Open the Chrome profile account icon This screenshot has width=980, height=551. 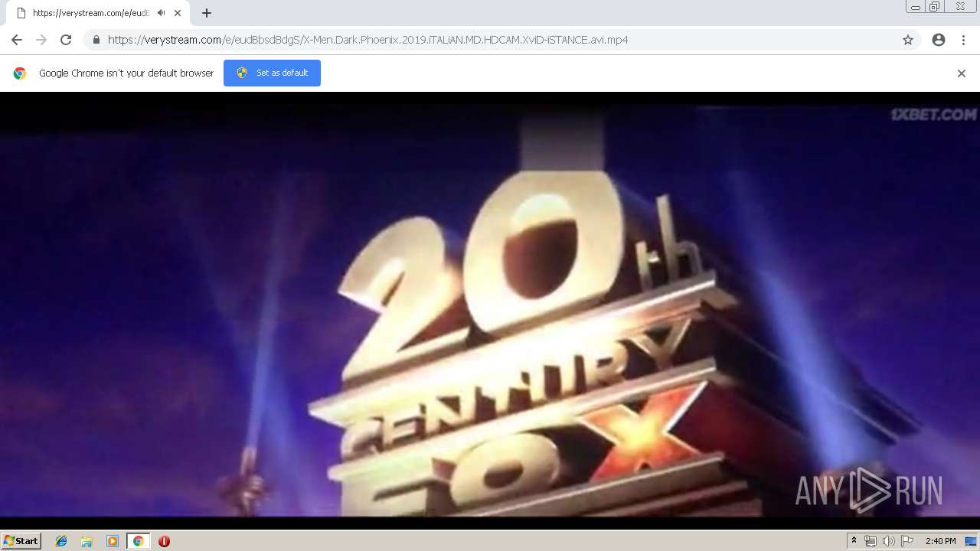tap(939, 40)
